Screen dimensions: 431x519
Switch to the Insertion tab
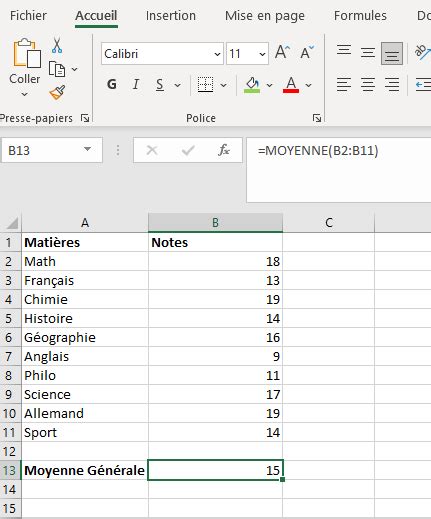(171, 16)
